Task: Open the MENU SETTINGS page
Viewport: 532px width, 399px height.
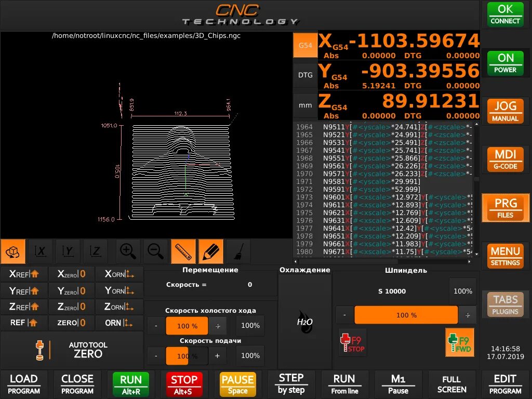Action: [505, 256]
